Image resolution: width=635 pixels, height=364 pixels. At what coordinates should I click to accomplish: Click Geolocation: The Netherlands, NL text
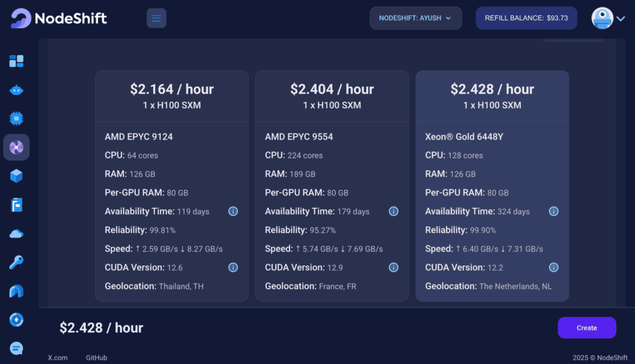point(489,286)
